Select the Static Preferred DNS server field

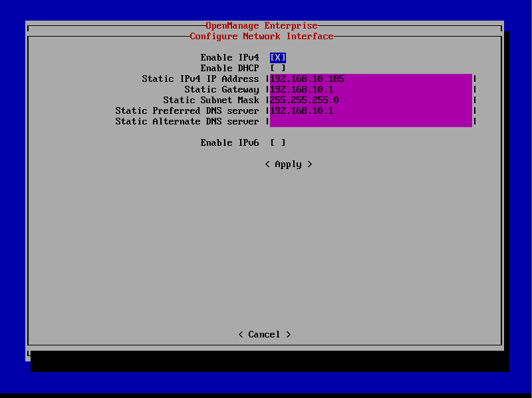(371, 110)
